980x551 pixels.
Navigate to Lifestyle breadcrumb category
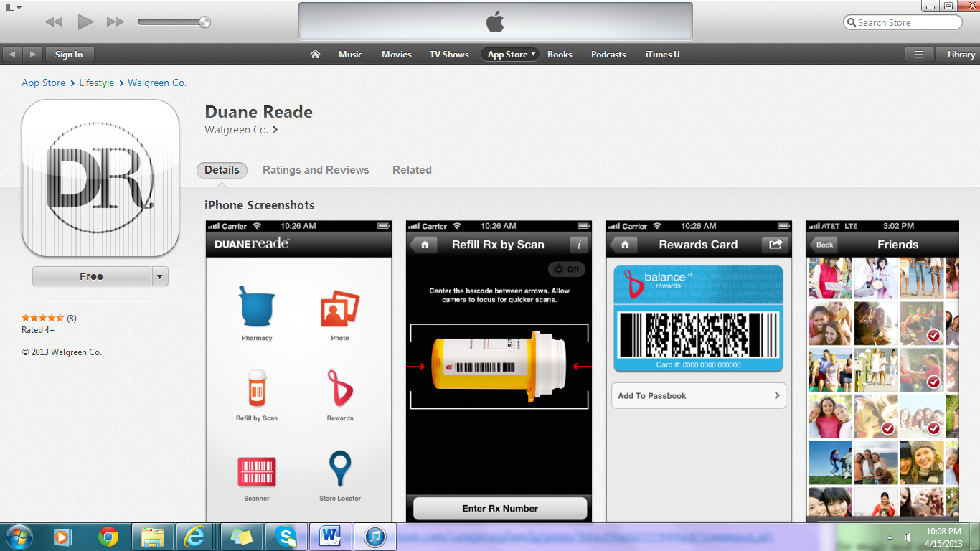(97, 83)
